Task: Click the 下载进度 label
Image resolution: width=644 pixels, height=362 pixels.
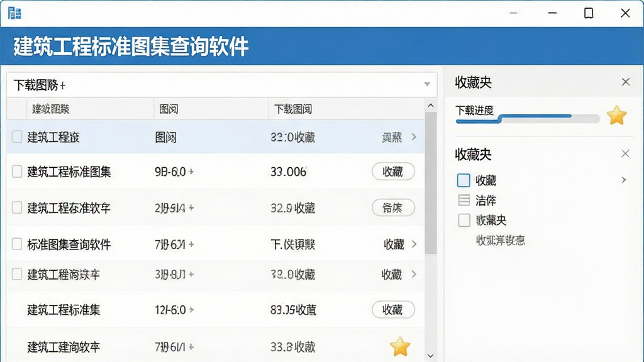Action: pos(474,110)
